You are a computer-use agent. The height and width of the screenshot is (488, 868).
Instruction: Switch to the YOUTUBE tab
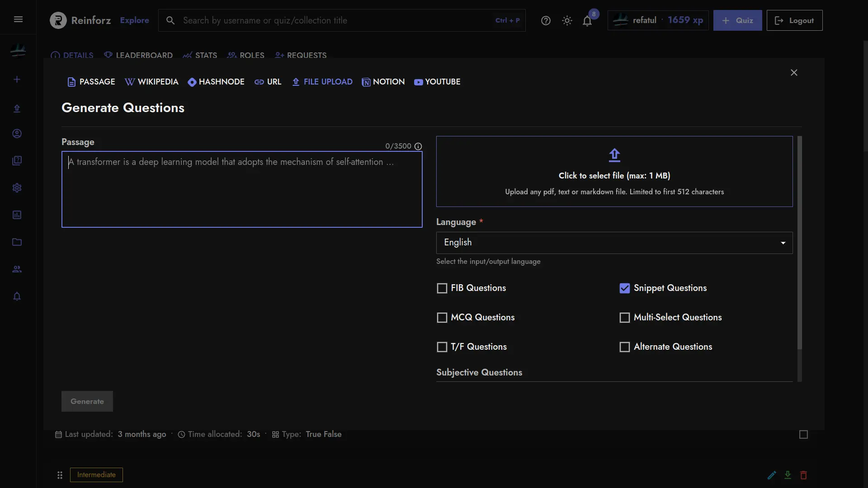tap(437, 82)
